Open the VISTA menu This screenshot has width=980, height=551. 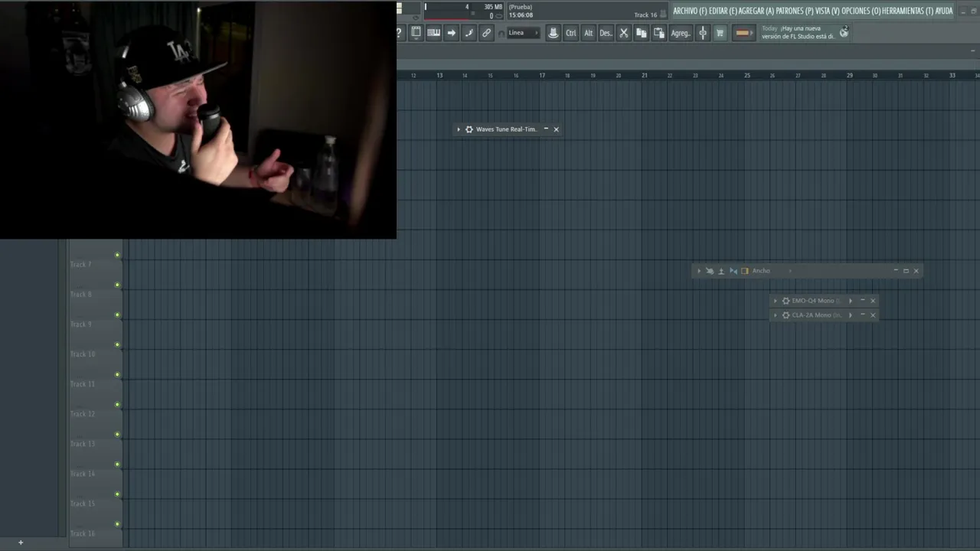(828, 11)
